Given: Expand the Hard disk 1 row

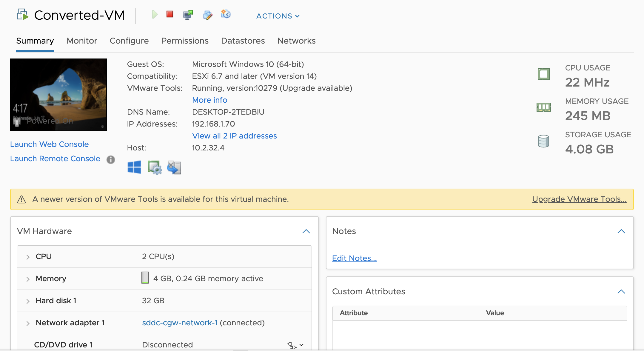Looking at the screenshot, I should (28, 301).
